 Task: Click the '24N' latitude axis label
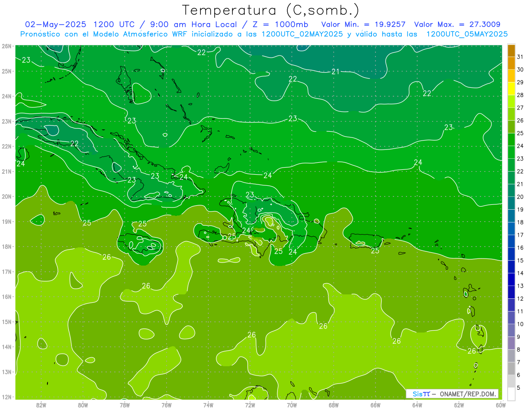pos(7,96)
